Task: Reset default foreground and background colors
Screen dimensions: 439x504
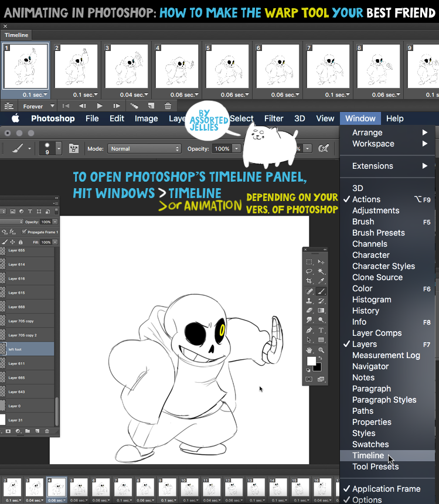Action: 308,370
